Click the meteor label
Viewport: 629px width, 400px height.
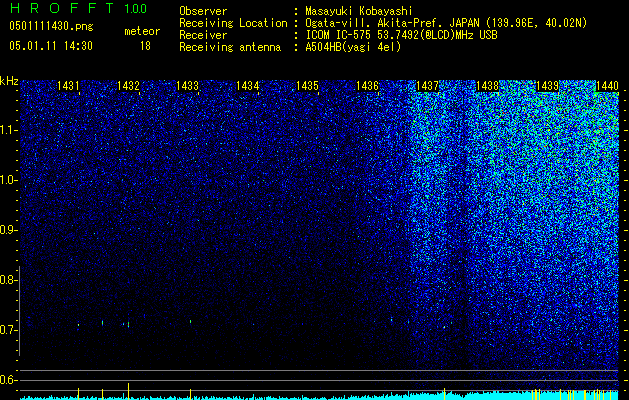(142, 31)
